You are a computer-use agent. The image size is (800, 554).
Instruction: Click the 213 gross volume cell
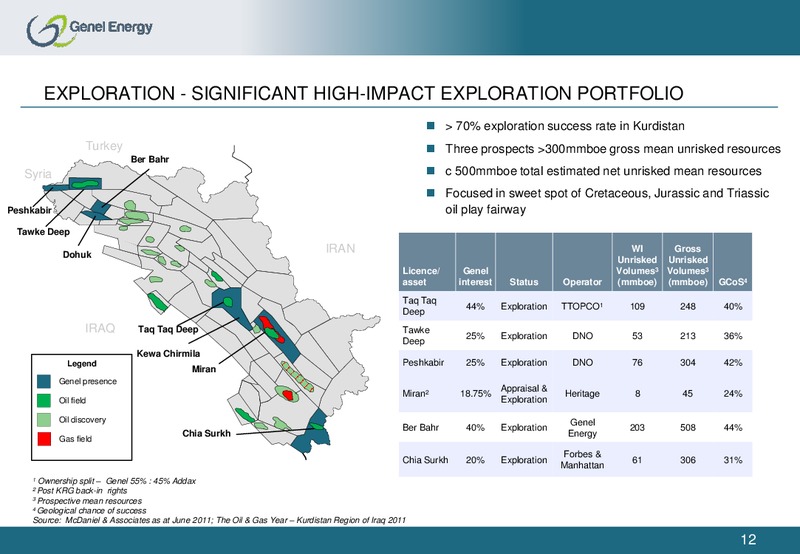[x=688, y=336]
